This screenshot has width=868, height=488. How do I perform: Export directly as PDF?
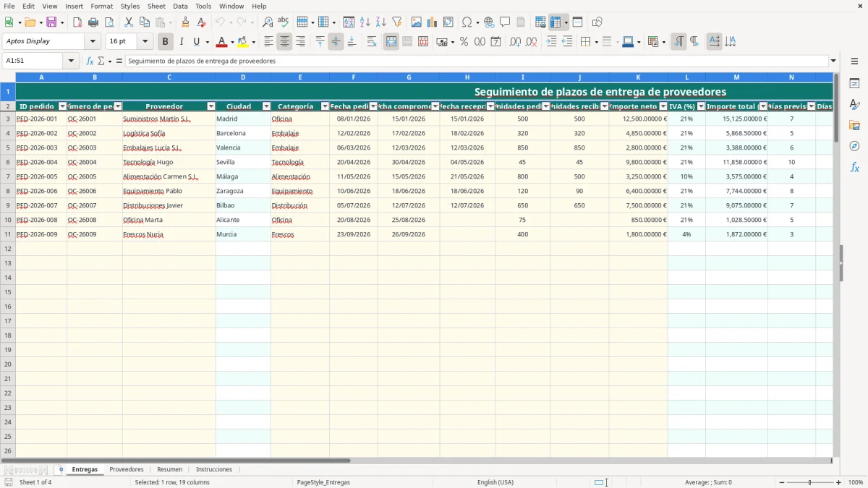point(77,22)
